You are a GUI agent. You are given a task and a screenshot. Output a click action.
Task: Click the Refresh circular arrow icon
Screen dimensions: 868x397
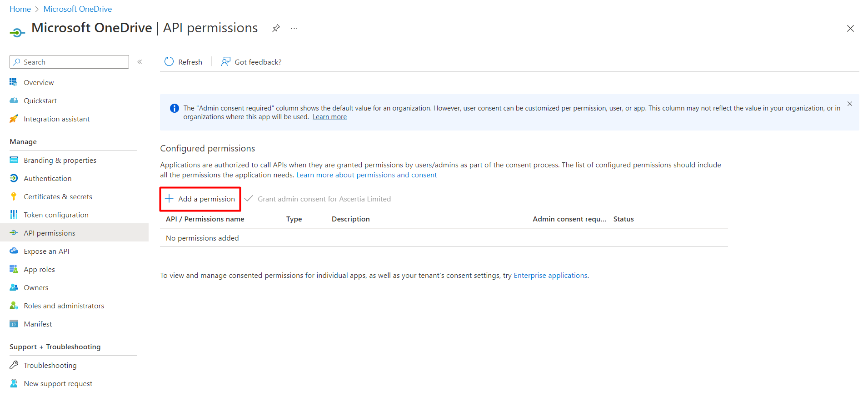click(169, 62)
